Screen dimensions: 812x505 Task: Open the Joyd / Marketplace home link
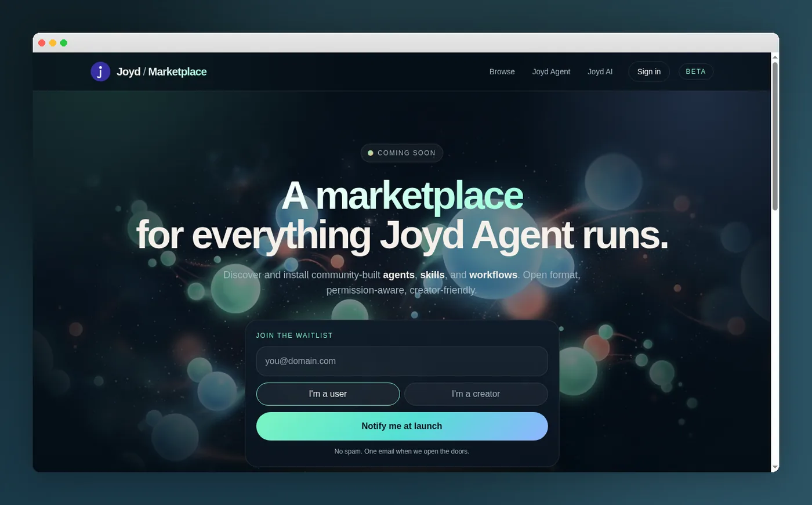[x=148, y=71]
